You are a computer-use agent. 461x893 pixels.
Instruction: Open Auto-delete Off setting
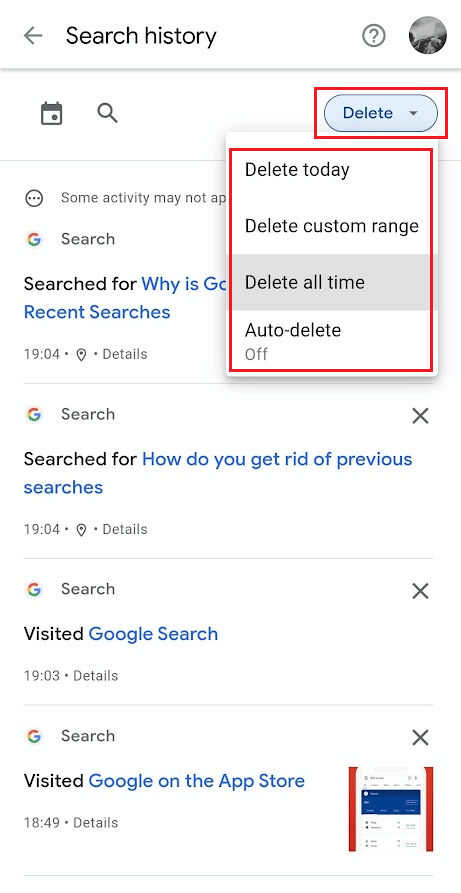pyautogui.click(x=333, y=341)
